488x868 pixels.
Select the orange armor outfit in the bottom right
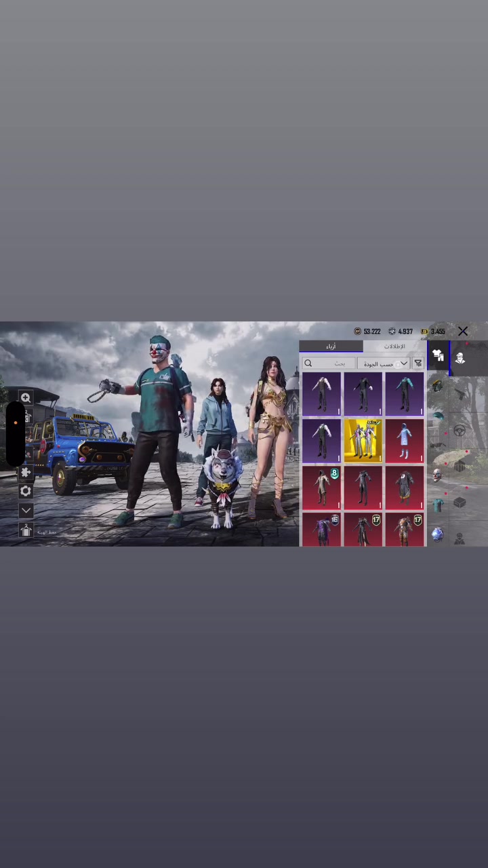(404, 530)
